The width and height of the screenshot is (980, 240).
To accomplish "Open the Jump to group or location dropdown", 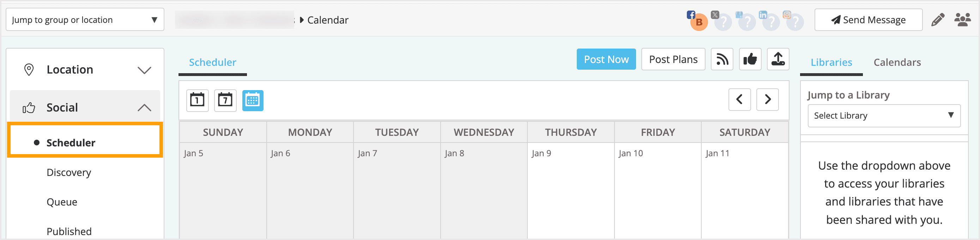I will 85,19.
